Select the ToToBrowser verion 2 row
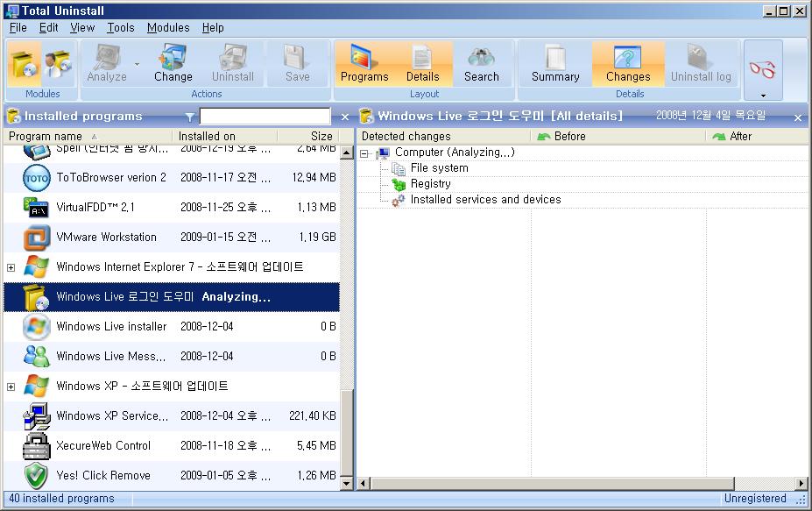Viewport: 812px width, 511px height. click(x=172, y=178)
